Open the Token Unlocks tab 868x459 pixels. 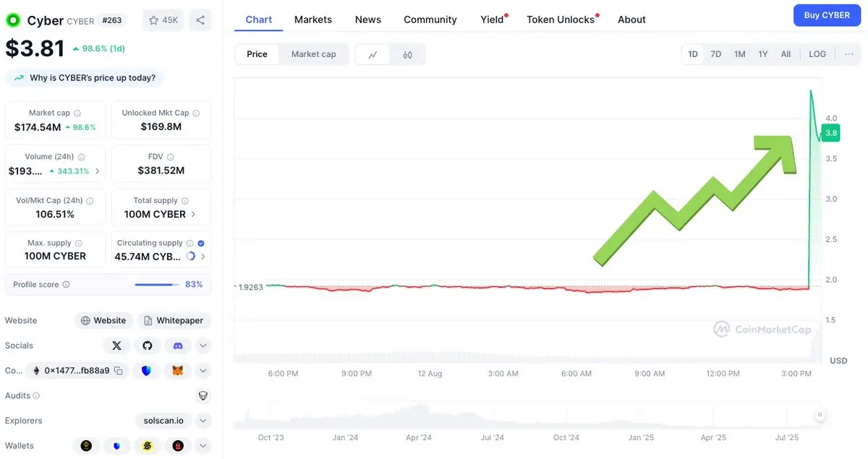(x=562, y=20)
